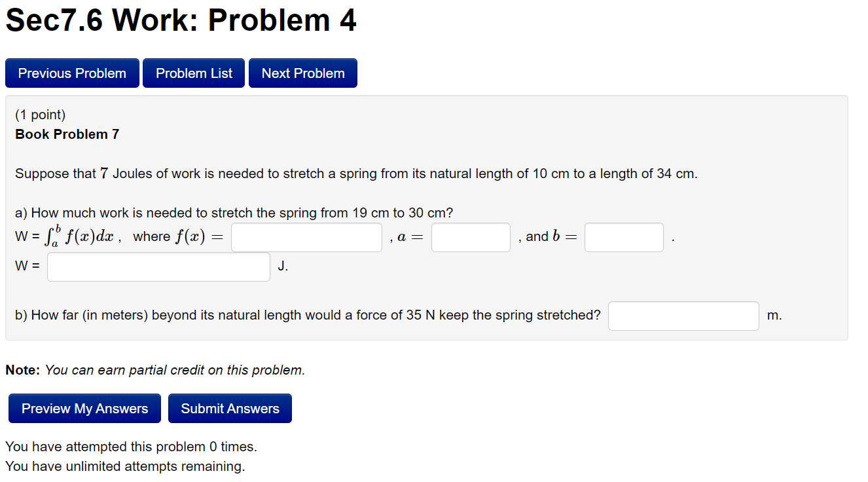
Task: Click the Previous Problem button
Action: click(x=72, y=73)
